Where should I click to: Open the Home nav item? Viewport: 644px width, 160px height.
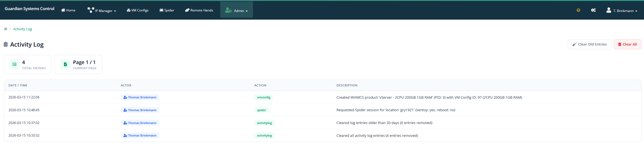pos(68,10)
